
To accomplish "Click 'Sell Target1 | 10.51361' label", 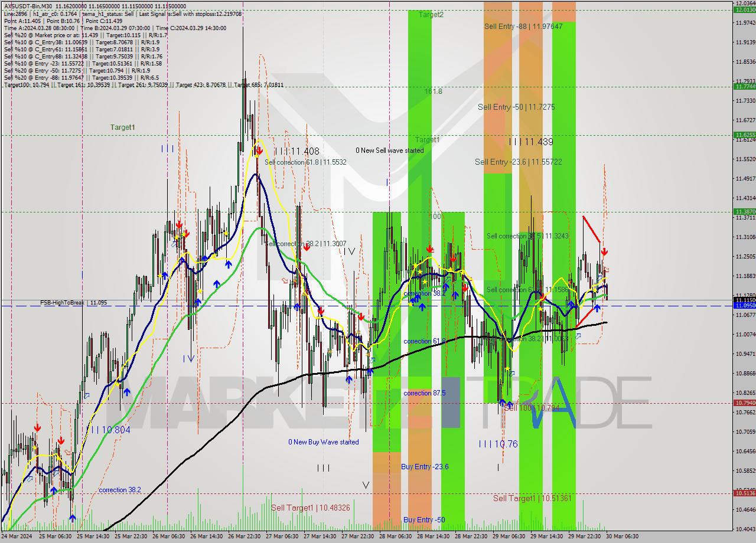I will tap(532, 498).
